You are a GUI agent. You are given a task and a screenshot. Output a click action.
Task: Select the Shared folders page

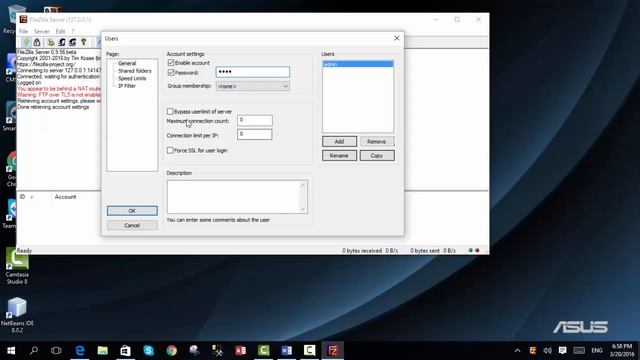[134, 71]
